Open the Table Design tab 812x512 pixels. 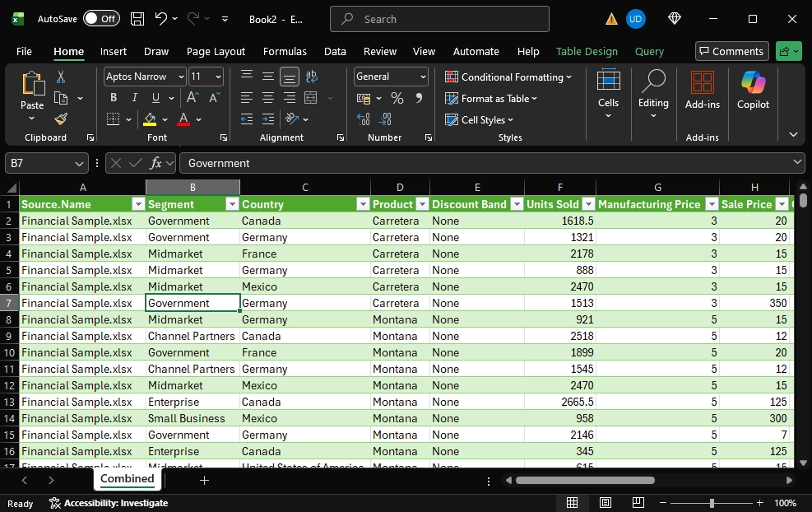point(587,51)
